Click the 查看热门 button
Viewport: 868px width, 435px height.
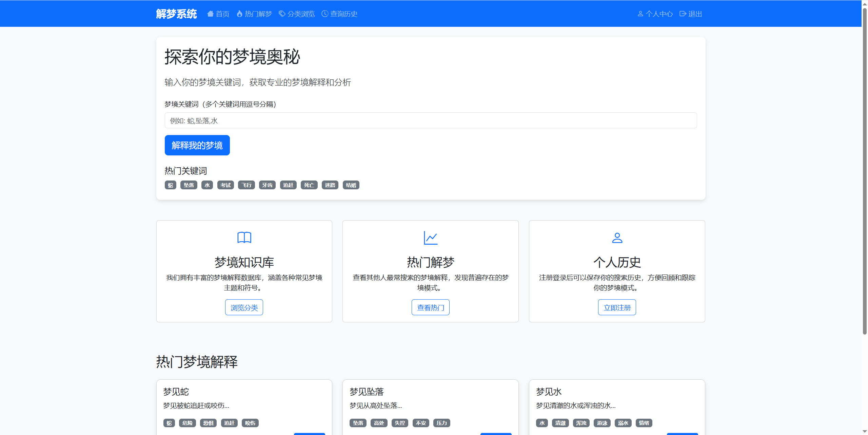430,307
